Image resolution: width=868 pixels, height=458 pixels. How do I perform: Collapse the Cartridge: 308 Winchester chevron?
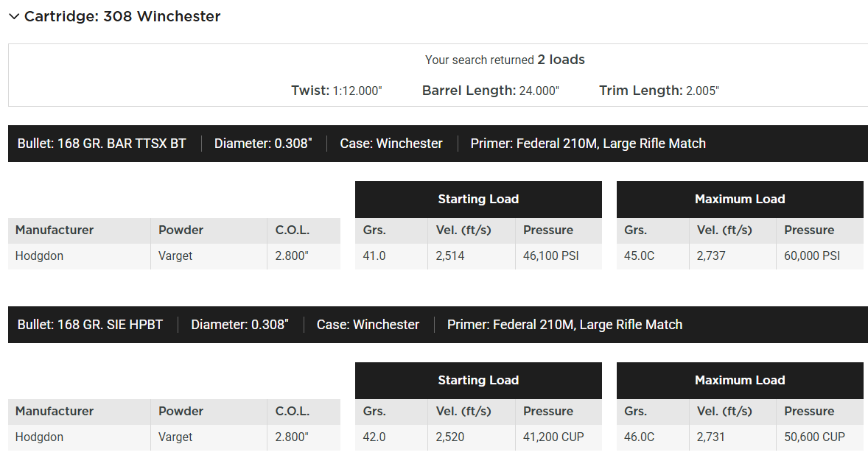pos(14,16)
